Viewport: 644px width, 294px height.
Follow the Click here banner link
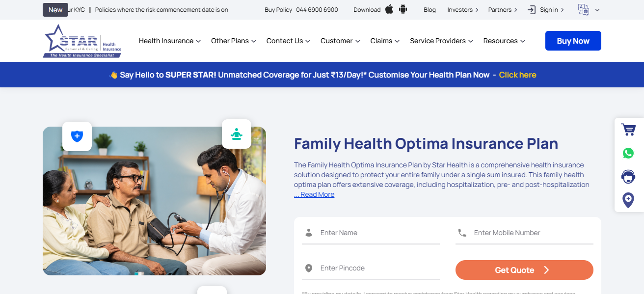pos(518,75)
